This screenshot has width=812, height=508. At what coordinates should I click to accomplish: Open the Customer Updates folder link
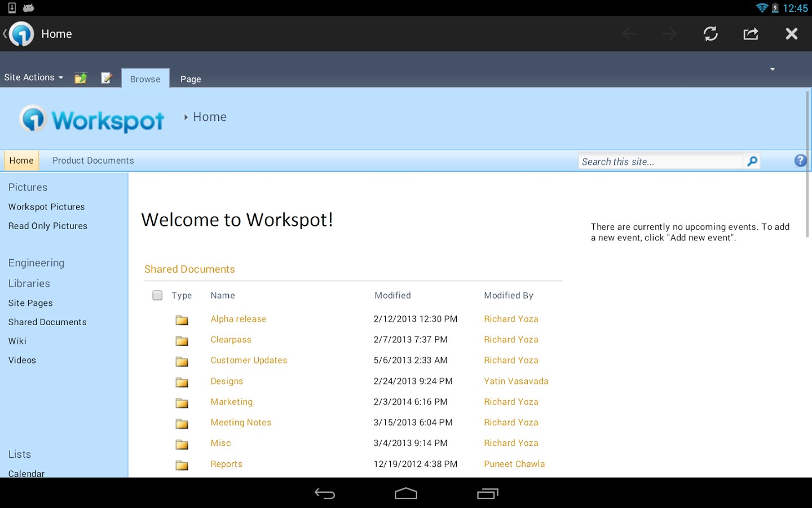pyautogui.click(x=249, y=360)
